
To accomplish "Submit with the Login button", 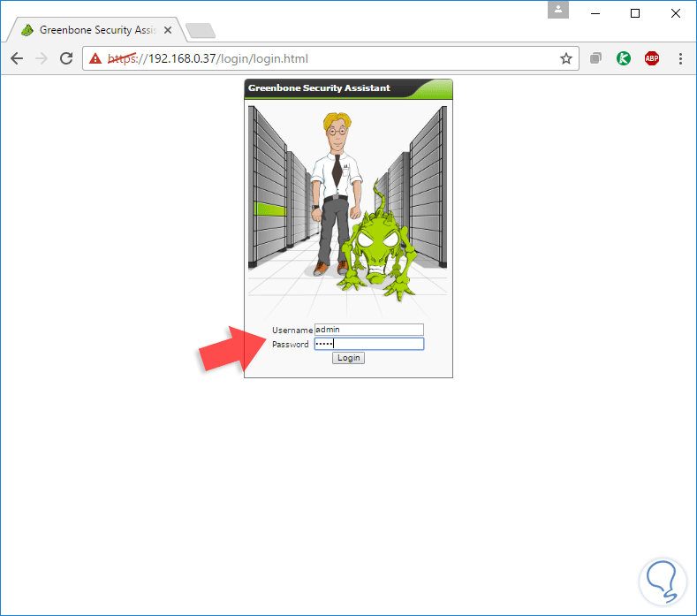I will click(348, 358).
